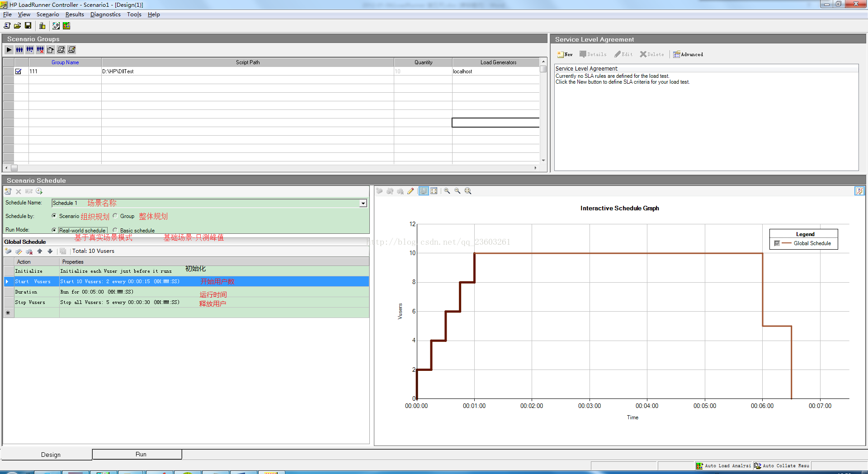
Task: Select Schedule by Scenario radio
Action: click(54, 216)
